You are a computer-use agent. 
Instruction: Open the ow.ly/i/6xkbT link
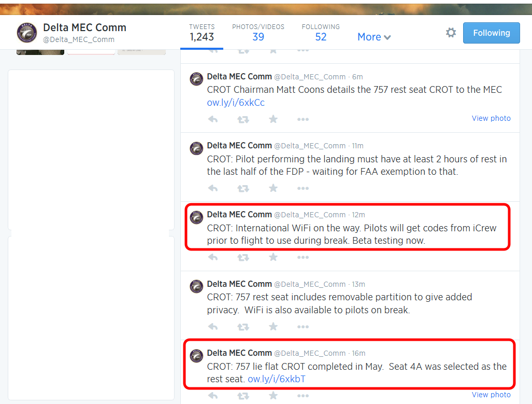277,379
